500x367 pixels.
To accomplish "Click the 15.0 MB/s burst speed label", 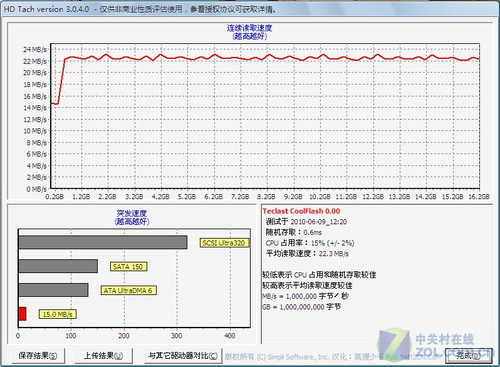I will pos(58,314).
